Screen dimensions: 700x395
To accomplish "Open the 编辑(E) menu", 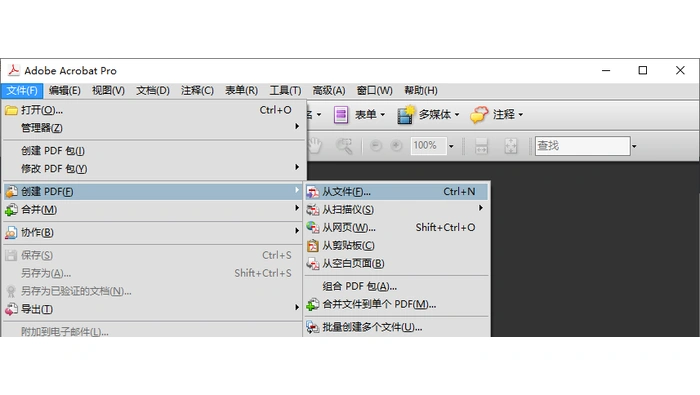I will 65,91.
